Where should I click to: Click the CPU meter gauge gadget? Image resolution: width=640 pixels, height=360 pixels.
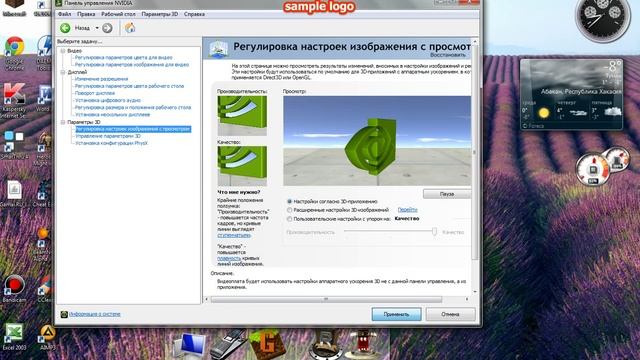(593, 169)
